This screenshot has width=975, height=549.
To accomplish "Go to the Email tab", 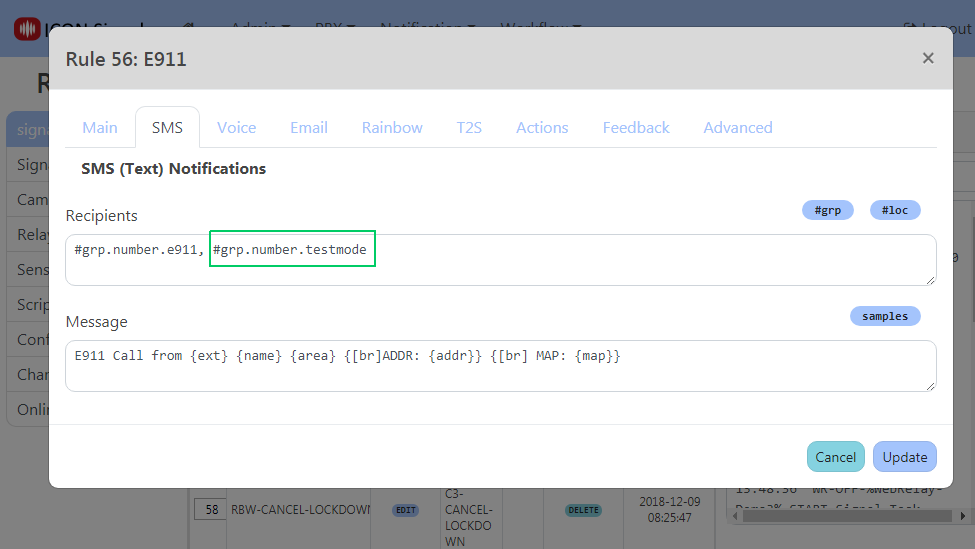I will (309, 127).
